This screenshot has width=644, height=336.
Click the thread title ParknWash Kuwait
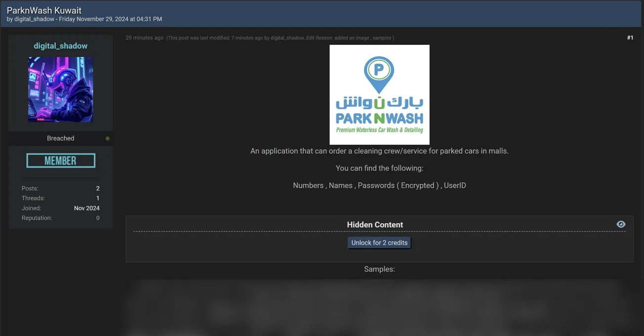[x=43, y=10]
